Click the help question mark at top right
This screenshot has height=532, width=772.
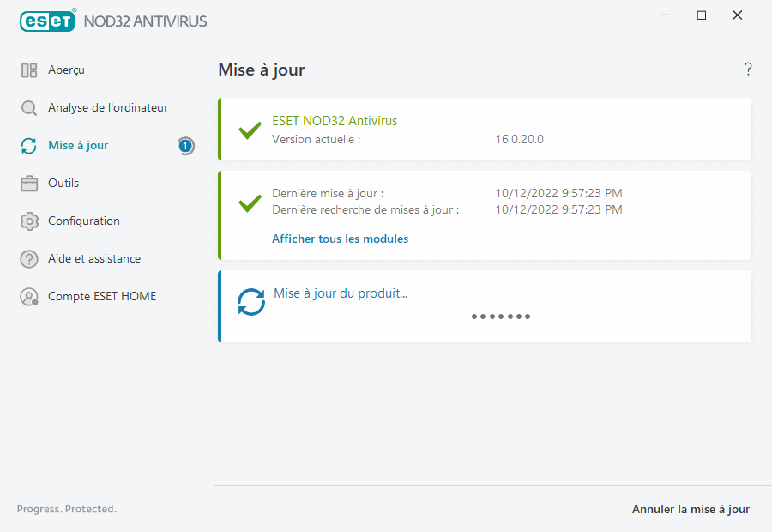click(748, 70)
